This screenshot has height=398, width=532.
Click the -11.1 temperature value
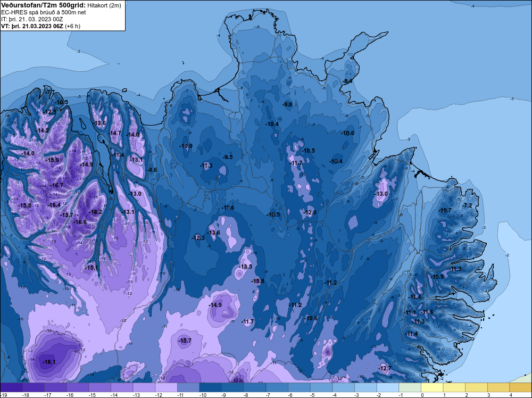coord(410,312)
